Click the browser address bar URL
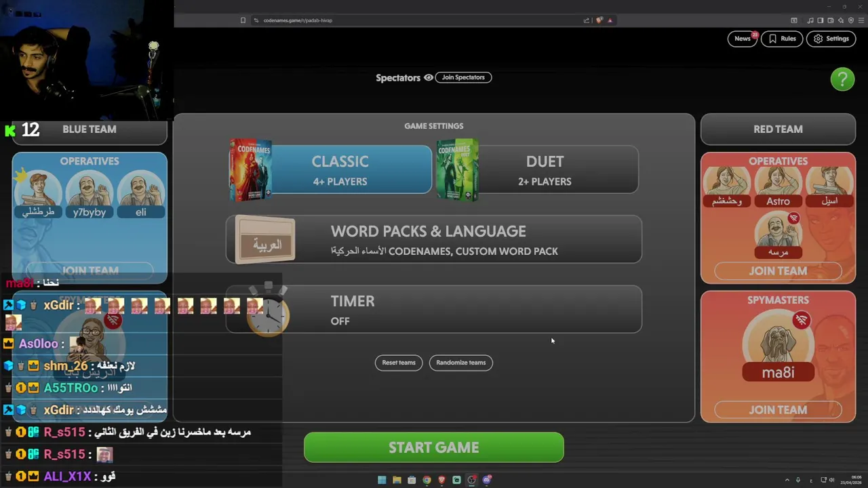The image size is (868, 488). (x=298, y=20)
